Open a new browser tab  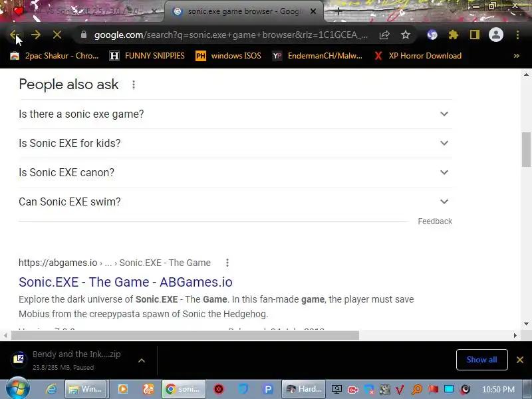338,11
